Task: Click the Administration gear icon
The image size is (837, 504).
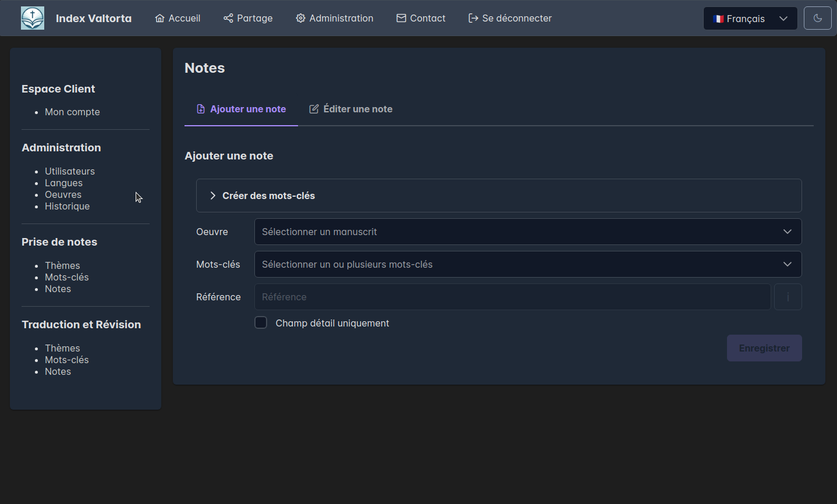Action: coord(300,19)
